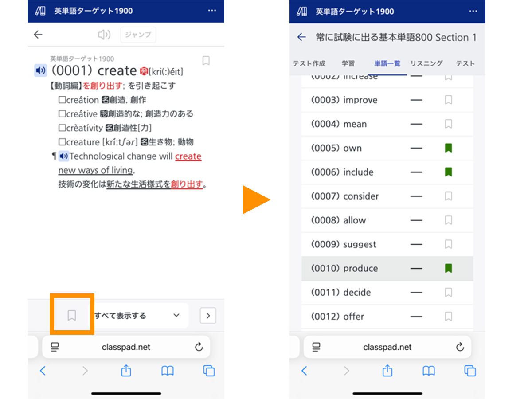Tap classpad.net address on the create word screen
Viewport: 532px width, 399px height.
pyautogui.click(x=126, y=347)
